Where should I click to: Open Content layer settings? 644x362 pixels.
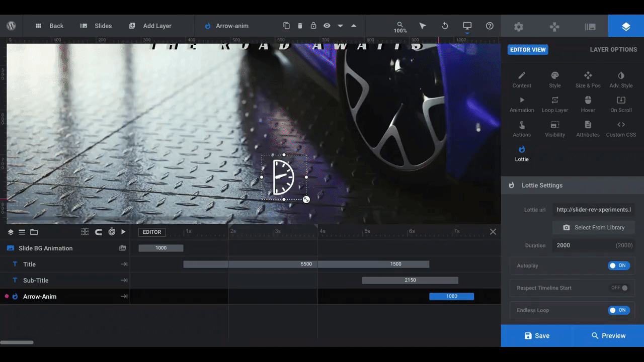[522, 80]
